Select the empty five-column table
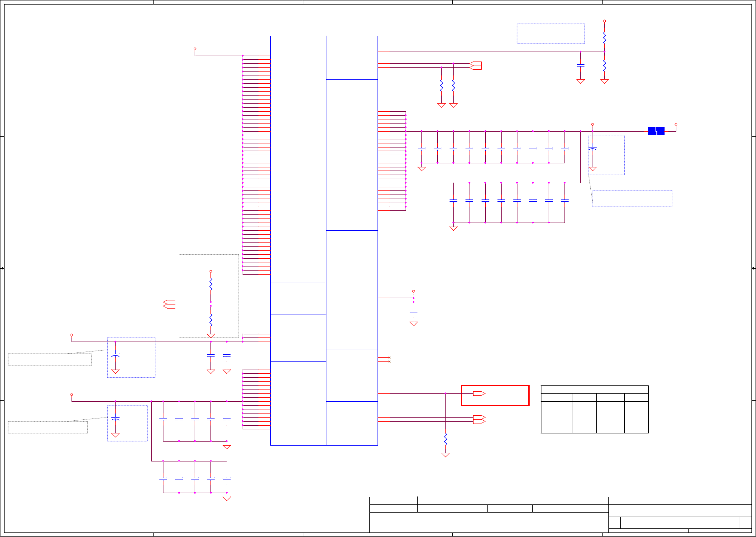Viewport: 756px width, 537px height. point(595,409)
